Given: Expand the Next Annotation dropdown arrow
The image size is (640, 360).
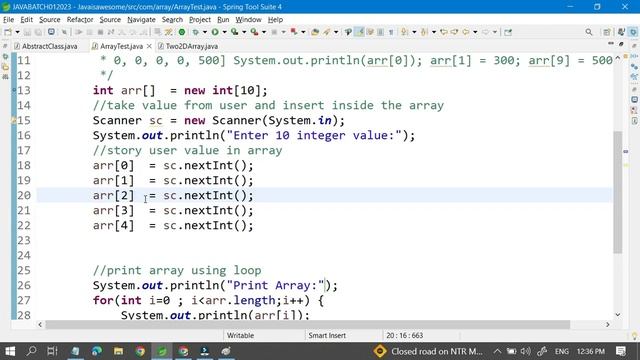Looking at the screenshot, I should 414,32.
